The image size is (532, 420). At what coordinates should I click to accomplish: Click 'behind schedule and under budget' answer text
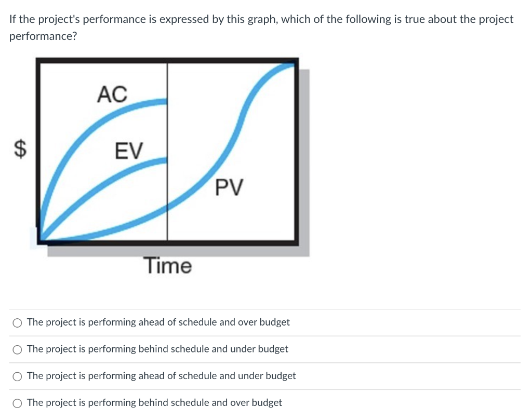[x=157, y=349]
